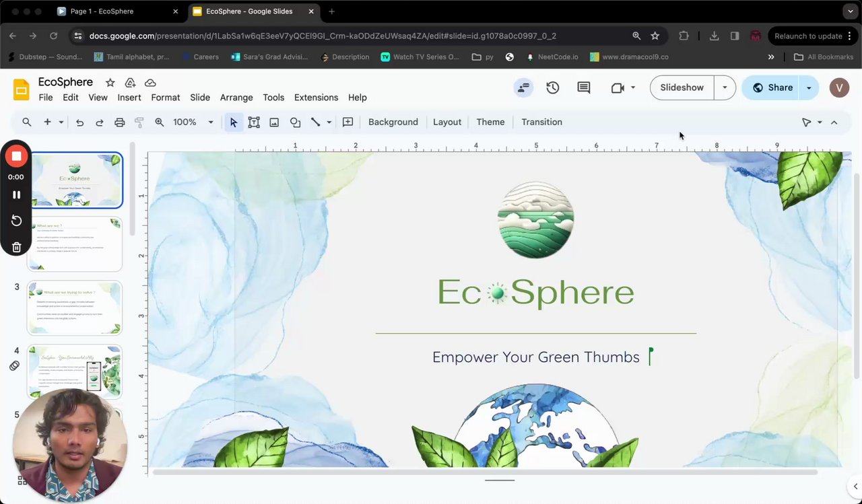Click the video call camera icon

tap(618, 87)
